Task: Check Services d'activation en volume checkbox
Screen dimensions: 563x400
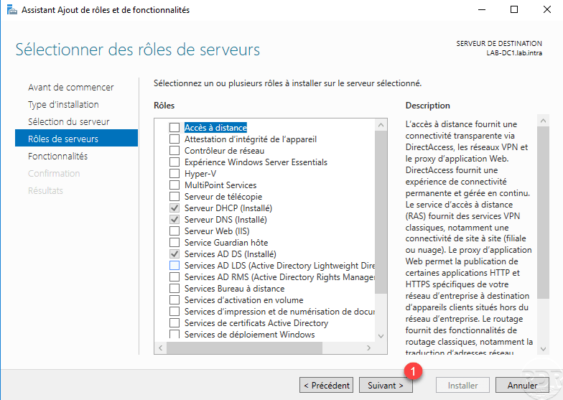Action: pos(175,300)
